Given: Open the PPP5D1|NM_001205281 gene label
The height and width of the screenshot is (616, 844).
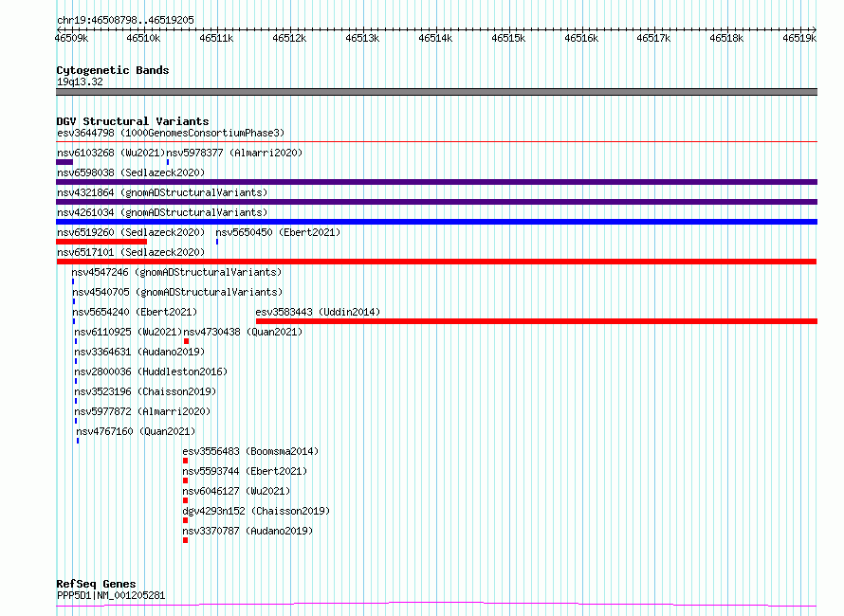Looking at the screenshot, I should [111, 595].
